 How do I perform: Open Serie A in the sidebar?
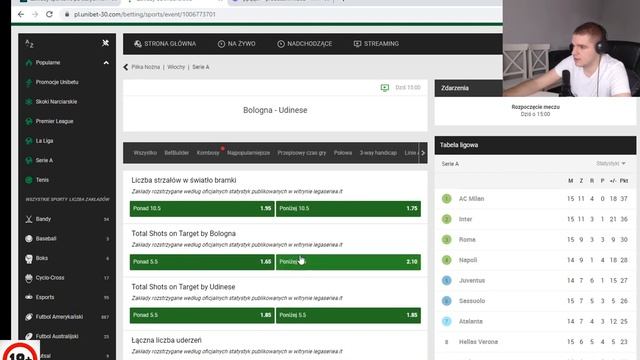coord(44,160)
